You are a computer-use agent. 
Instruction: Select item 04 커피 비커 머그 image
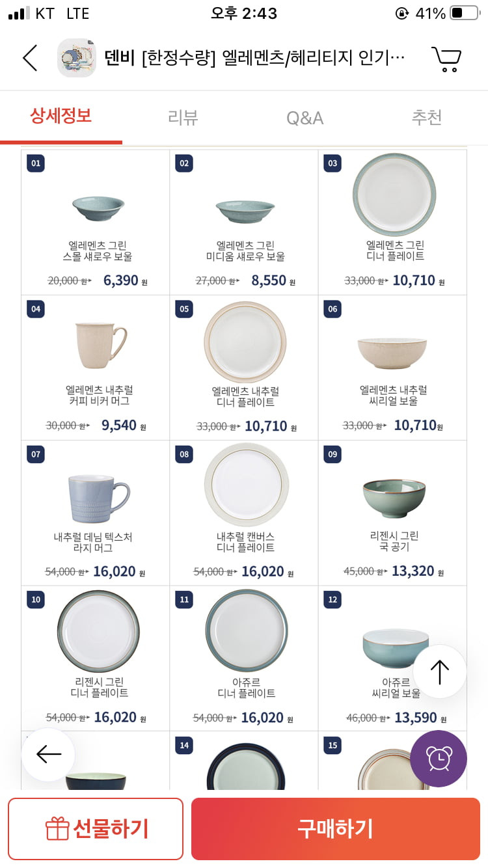pyautogui.click(x=100, y=345)
